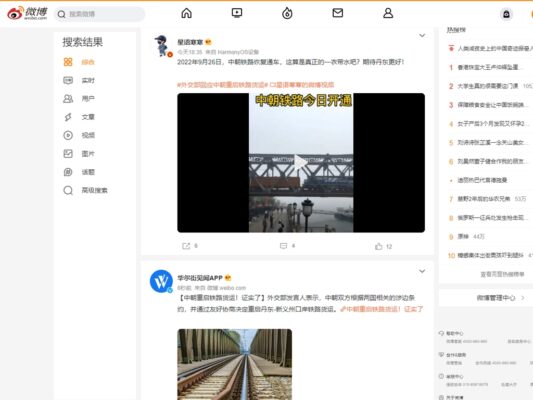Click 查看完整热搜榜单 link

tap(502, 274)
